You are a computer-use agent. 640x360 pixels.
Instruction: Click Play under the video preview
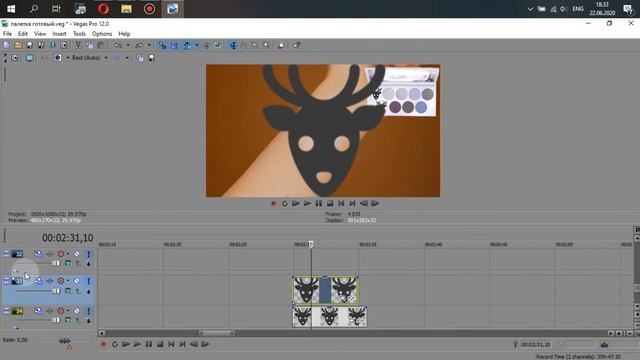point(307,203)
